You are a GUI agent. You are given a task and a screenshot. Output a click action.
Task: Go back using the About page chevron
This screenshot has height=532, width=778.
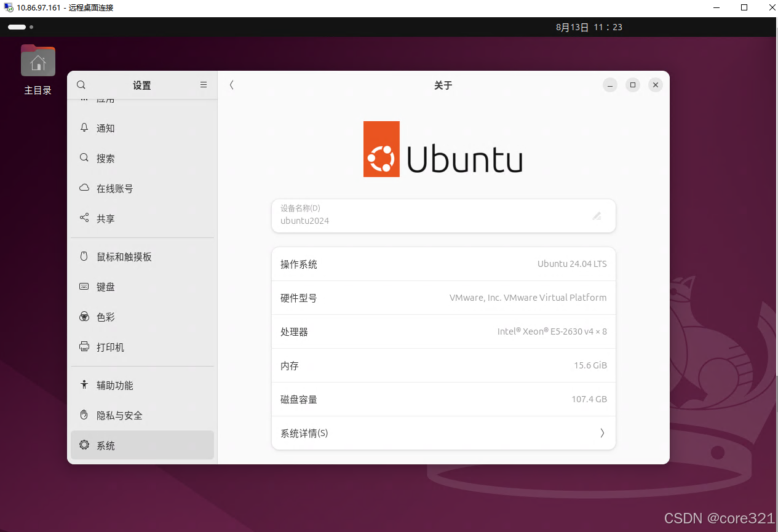(231, 85)
